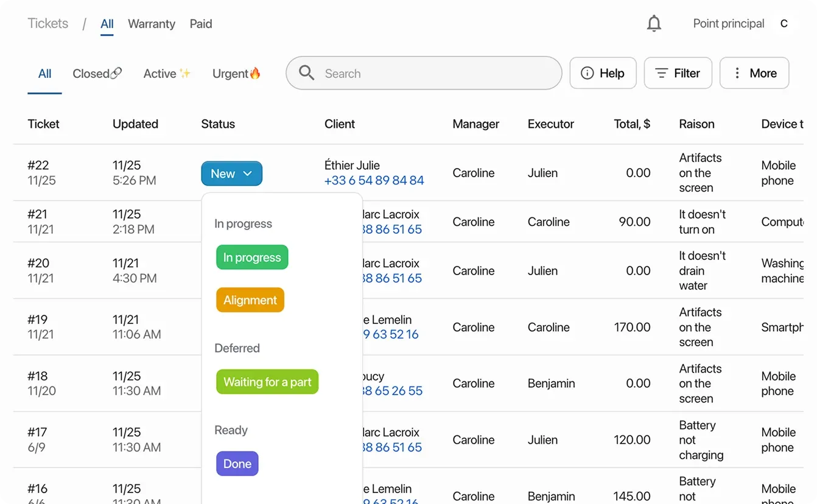Image resolution: width=817 pixels, height=504 pixels.
Task: Sort by the Manager column header
Action: click(x=475, y=124)
